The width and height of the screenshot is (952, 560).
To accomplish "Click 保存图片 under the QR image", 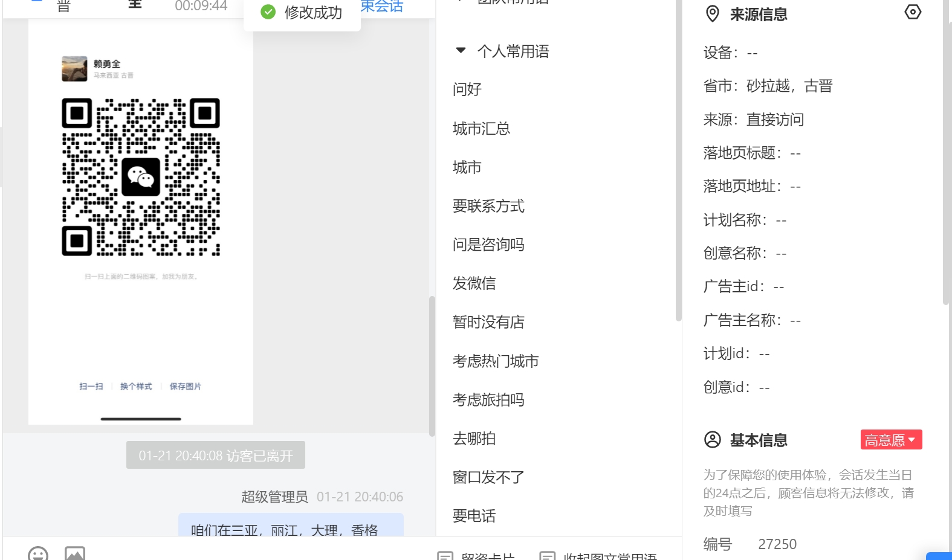I will [x=185, y=387].
